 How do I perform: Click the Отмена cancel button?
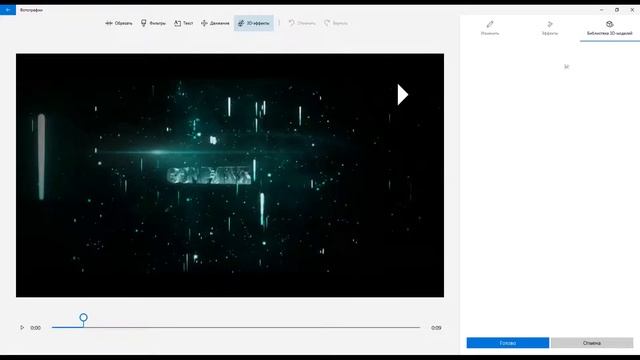pyautogui.click(x=592, y=343)
